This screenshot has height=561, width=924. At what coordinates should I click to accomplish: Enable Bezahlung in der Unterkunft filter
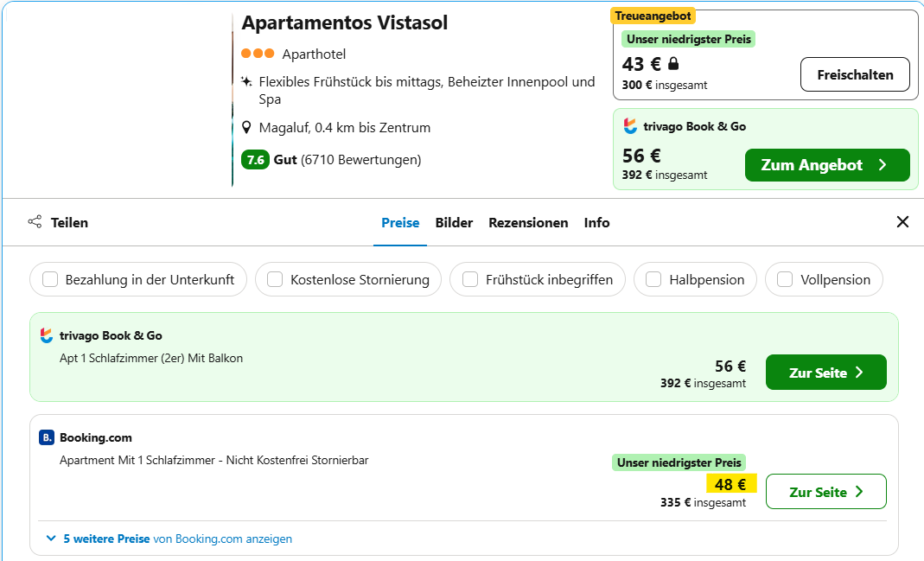point(51,279)
